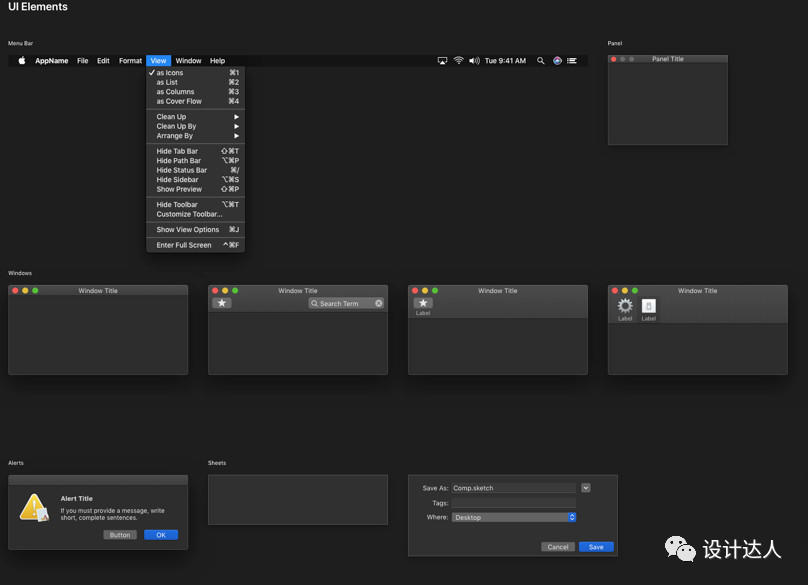Click the Tags input field
The image size is (808, 585).
pyautogui.click(x=514, y=503)
